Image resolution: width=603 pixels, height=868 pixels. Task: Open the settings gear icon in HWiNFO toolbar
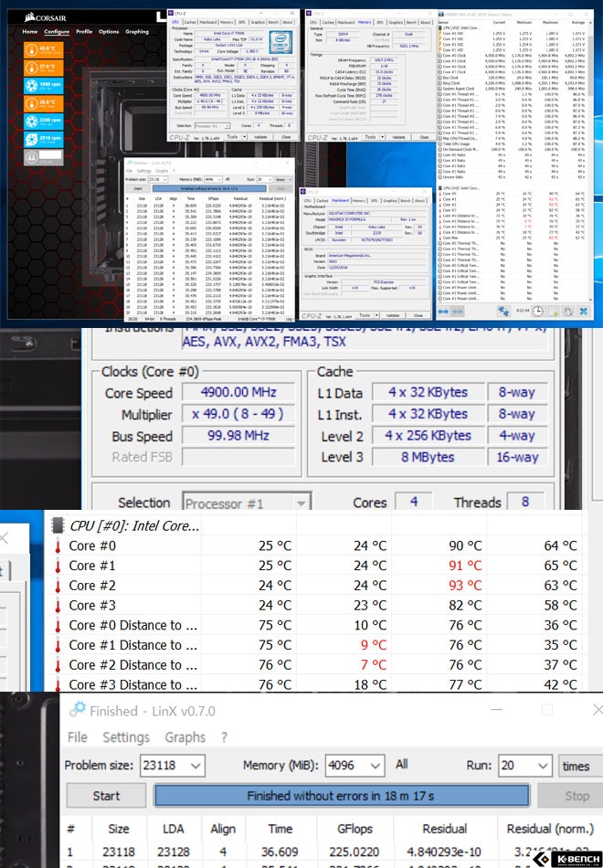coord(567,312)
